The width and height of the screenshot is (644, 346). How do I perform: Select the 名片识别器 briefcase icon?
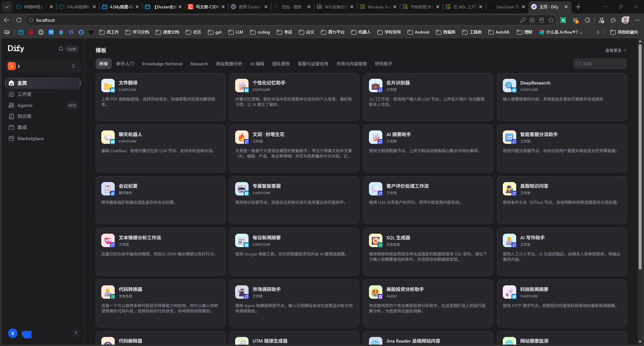coord(376,86)
